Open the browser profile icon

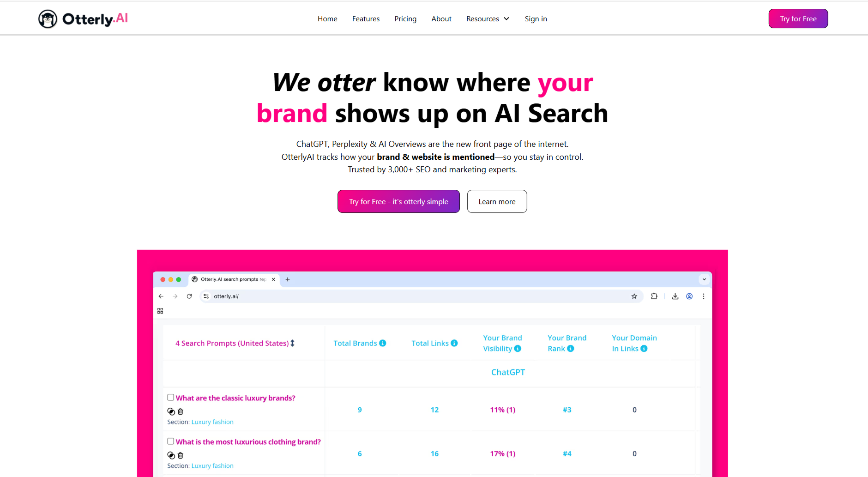click(x=689, y=296)
